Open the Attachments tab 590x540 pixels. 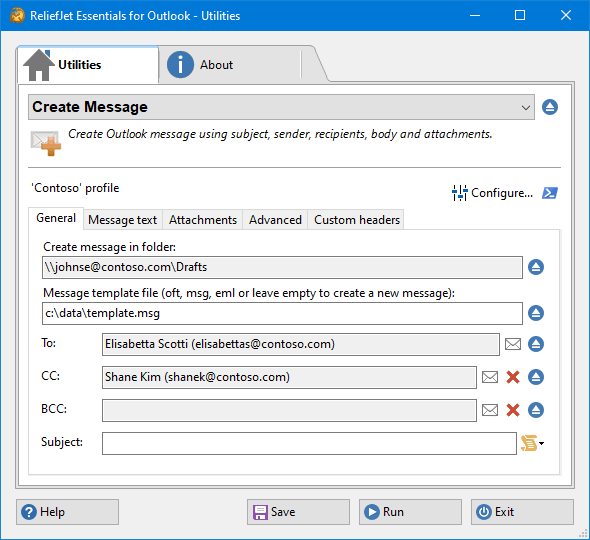(x=203, y=220)
